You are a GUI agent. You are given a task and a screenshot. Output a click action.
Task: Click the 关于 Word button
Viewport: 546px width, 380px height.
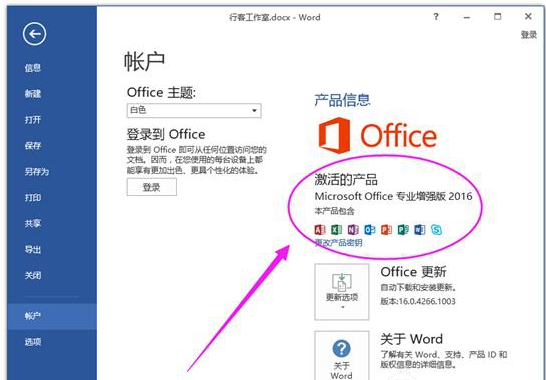[342, 355]
